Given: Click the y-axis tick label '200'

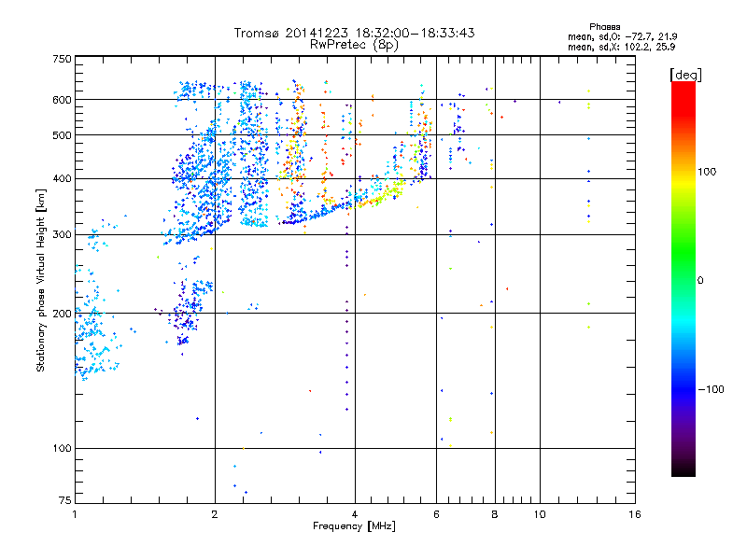Looking at the screenshot, I should 62,314.
